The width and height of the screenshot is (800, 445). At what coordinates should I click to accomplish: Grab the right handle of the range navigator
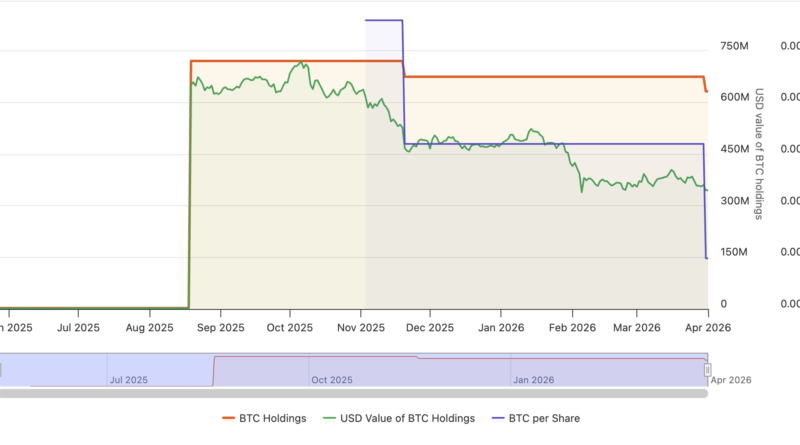(x=707, y=370)
